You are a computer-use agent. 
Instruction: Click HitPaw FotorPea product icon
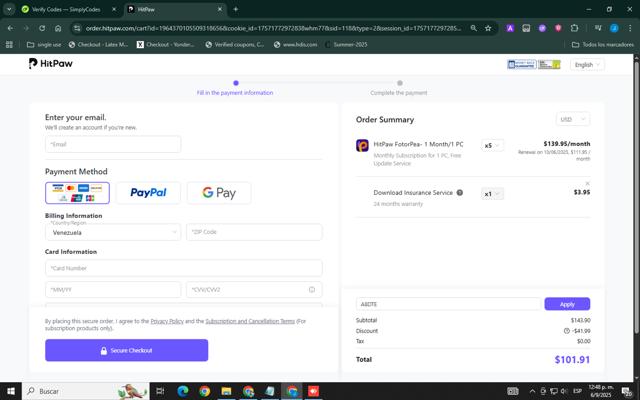(x=362, y=145)
